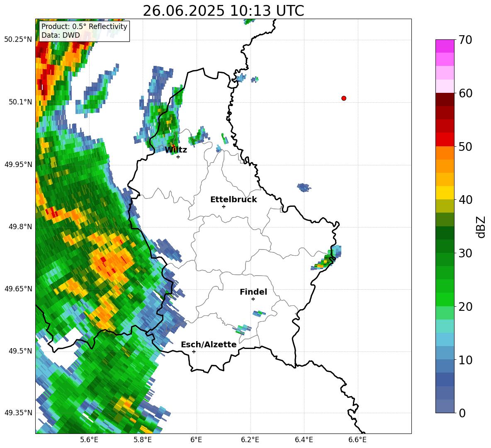The image size is (491, 448).
Task: Click the cross marker below Ettelbruck
Action: pyautogui.click(x=224, y=206)
